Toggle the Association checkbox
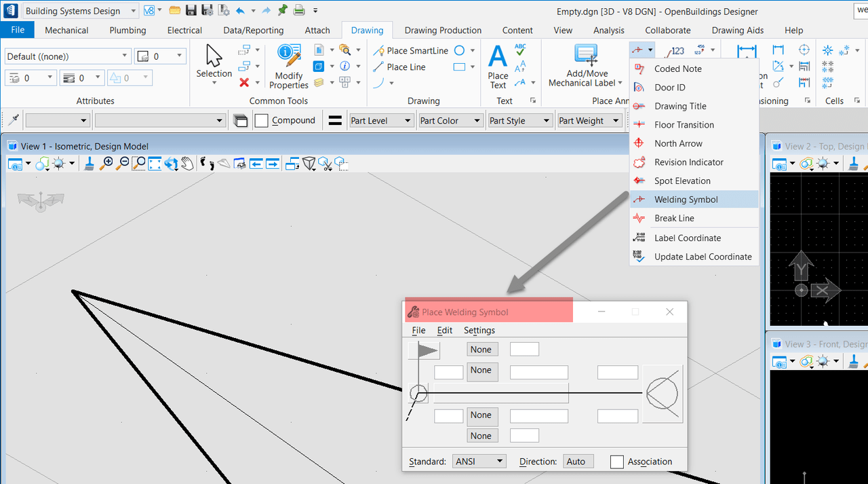Image resolution: width=868 pixels, height=484 pixels. tap(617, 462)
